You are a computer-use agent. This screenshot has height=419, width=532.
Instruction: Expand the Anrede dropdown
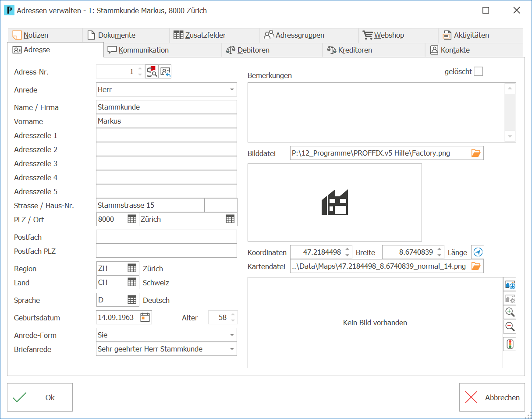[232, 89]
